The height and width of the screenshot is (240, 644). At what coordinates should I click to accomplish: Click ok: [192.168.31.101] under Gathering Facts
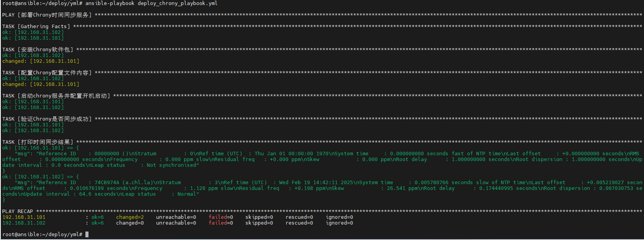[33, 38]
